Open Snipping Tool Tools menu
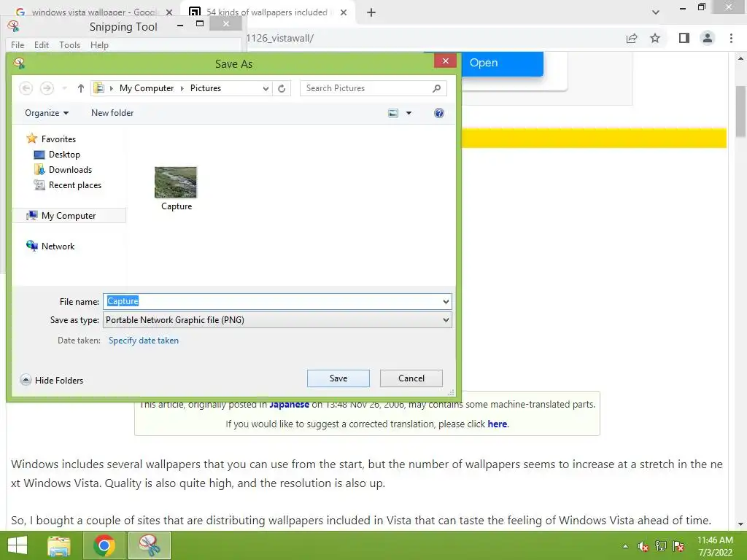This screenshot has height=560, width=747. click(69, 44)
